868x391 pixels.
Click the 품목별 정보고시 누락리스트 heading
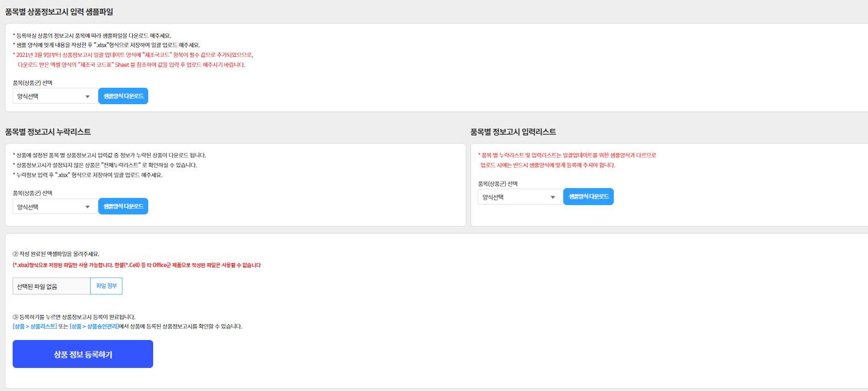click(x=48, y=132)
